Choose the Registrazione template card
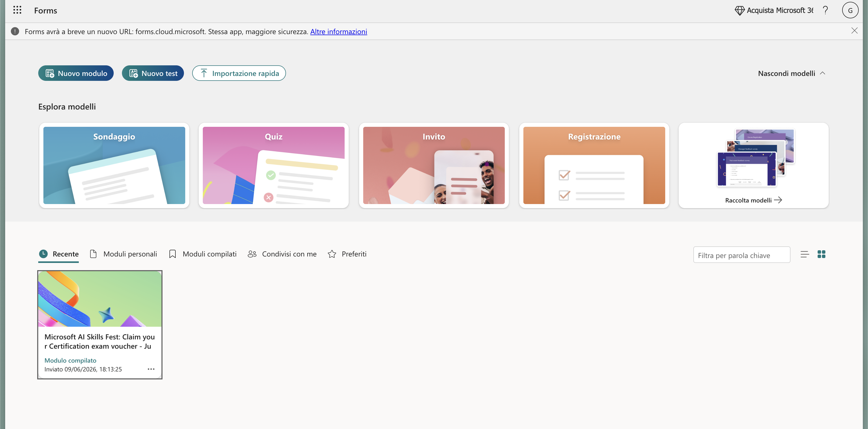This screenshot has height=429, width=868. [594, 165]
